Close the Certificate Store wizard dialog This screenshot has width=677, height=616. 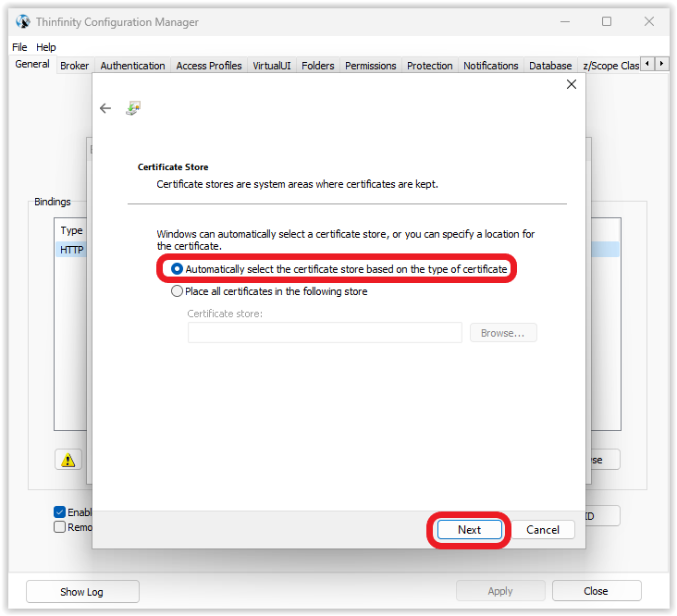click(x=572, y=84)
